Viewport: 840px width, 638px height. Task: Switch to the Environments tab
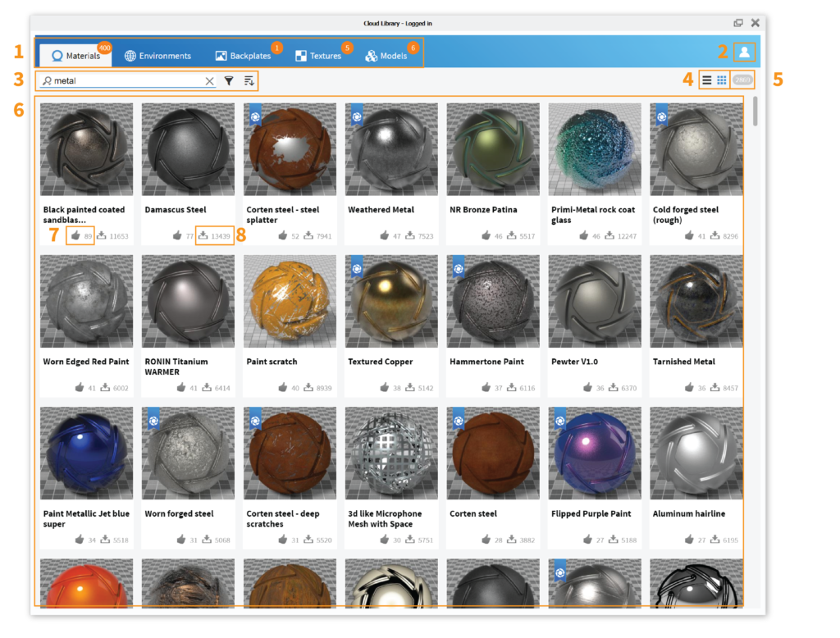pos(157,56)
